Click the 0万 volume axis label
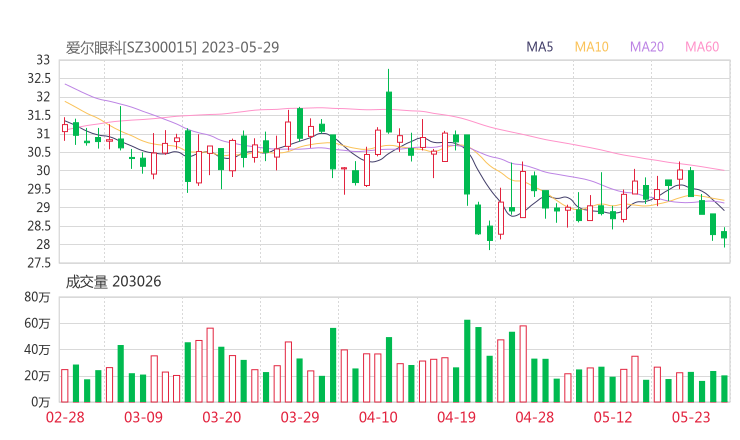 click(41, 402)
